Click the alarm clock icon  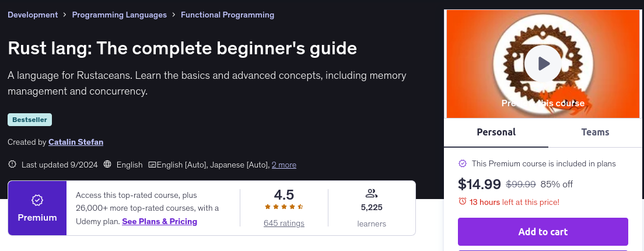(x=463, y=201)
